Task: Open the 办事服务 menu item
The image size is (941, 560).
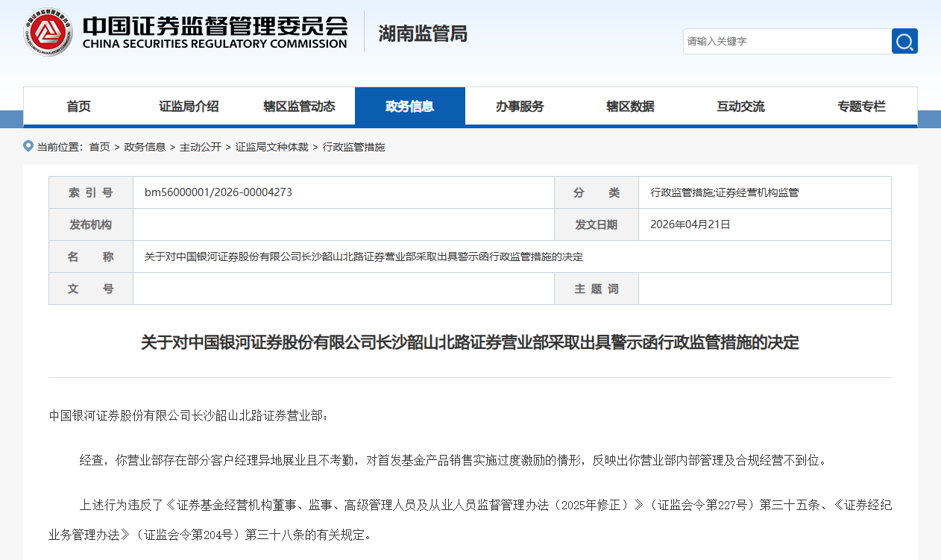Action: coord(520,107)
